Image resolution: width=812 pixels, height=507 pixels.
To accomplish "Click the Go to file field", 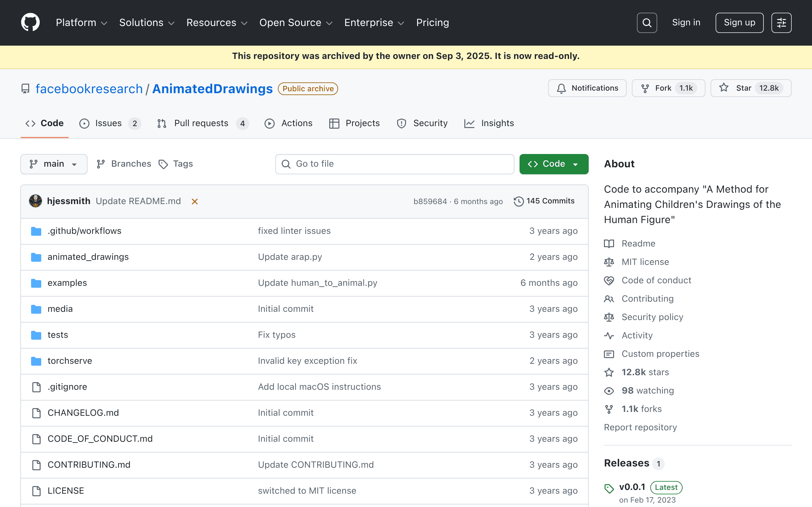I will 395,164.
